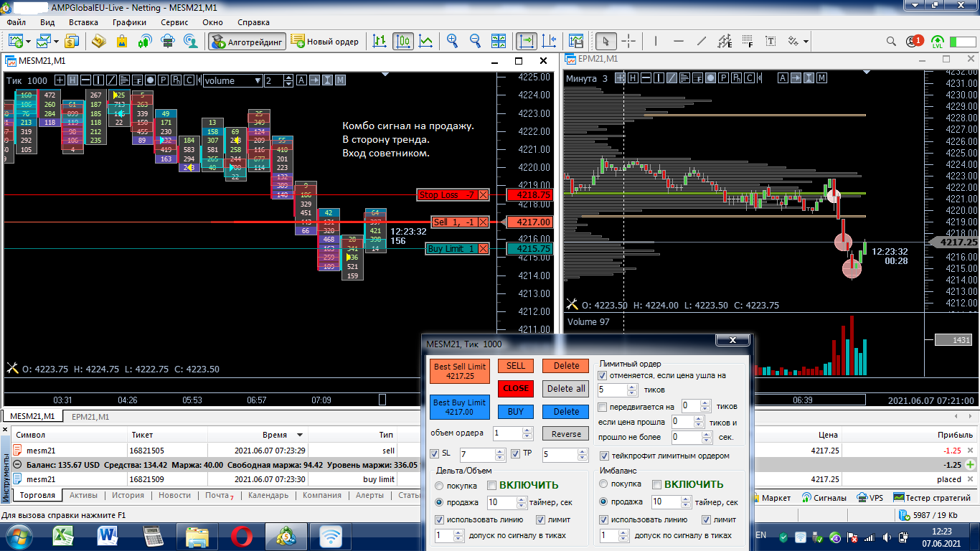Open the market shopping bag icon
The image size is (980, 551).
(122, 42)
